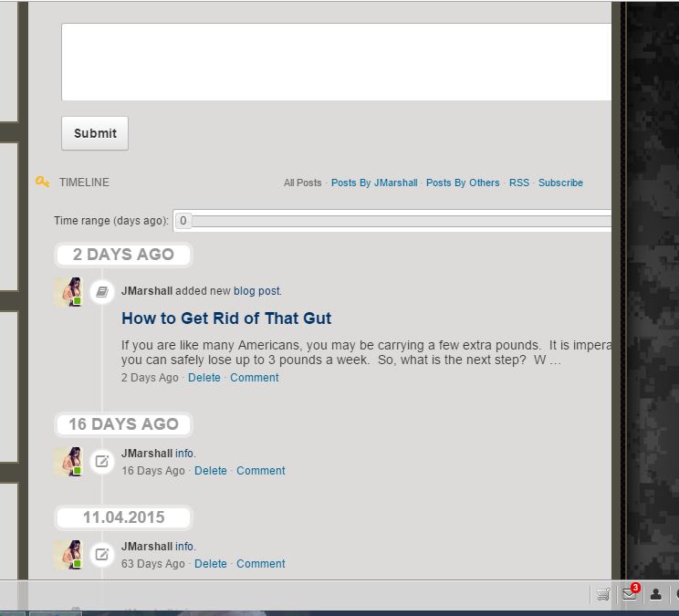The width and height of the screenshot is (679, 616).
Task: Click the orange key icon beside TIMELINE
Action: click(42, 182)
